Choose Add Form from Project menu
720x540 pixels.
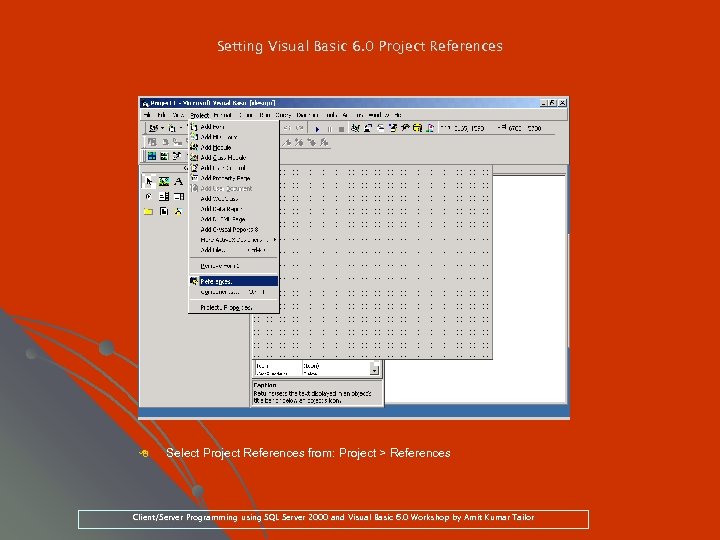233,127
